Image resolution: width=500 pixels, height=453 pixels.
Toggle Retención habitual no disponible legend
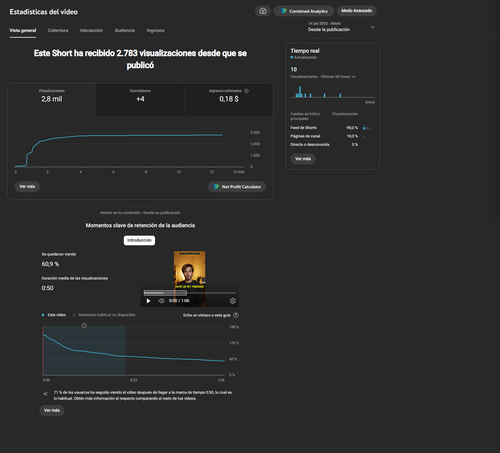(x=104, y=315)
